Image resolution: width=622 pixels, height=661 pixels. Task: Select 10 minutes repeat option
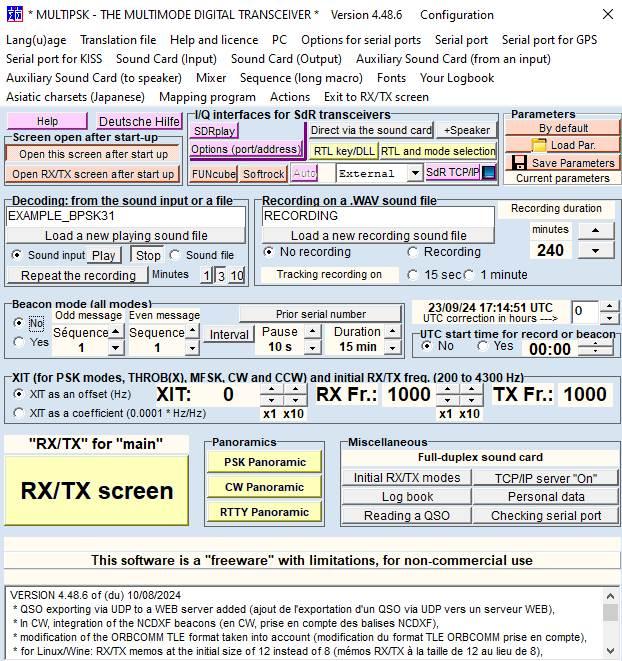click(237, 276)
